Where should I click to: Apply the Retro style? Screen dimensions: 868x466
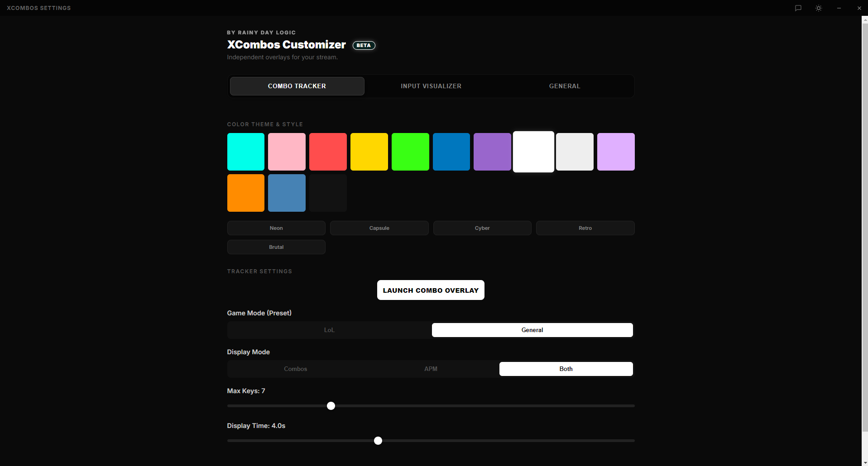coord(585,228)
